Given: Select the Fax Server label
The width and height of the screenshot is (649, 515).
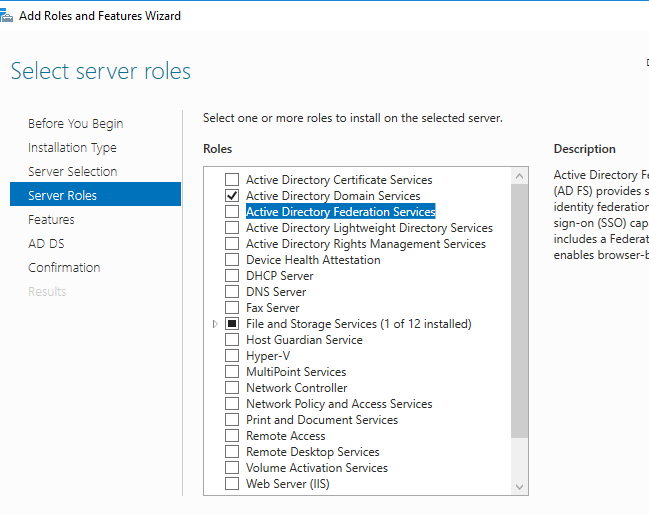Looking at the screenshot, I should [x=273, y=308].
